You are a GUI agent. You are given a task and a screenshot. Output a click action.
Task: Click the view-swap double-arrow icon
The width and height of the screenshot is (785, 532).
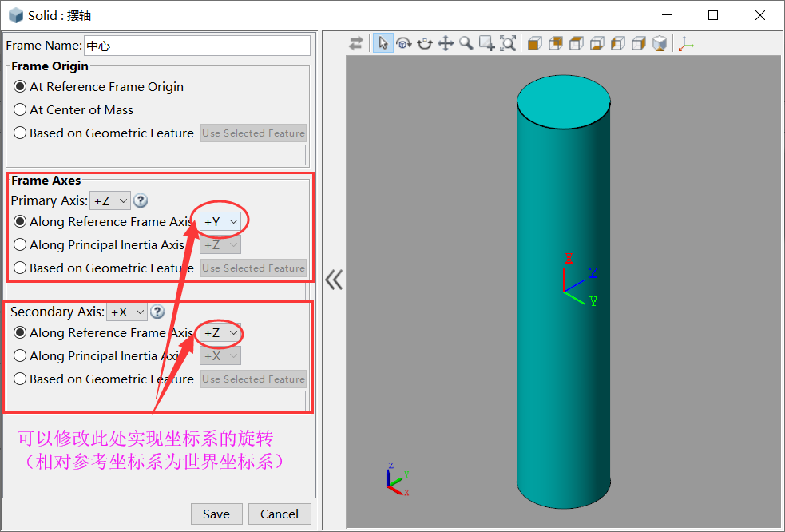pos(356,43)
